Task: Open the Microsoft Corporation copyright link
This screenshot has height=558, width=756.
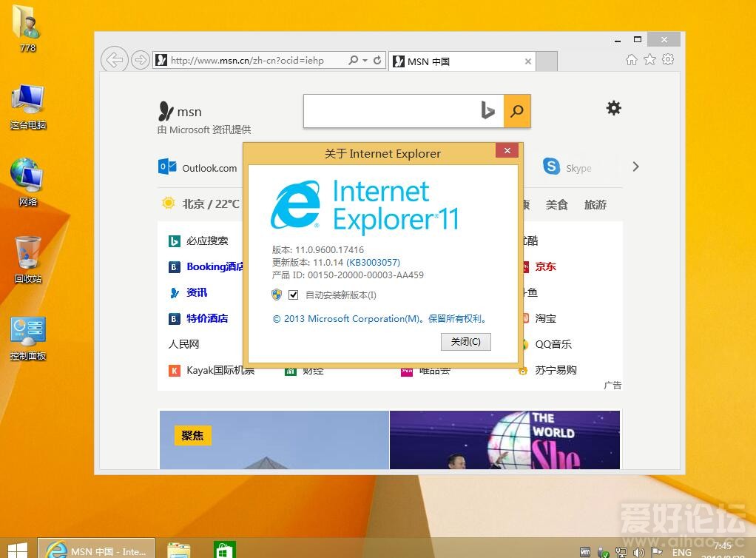Action: click(x=379, y=319)
